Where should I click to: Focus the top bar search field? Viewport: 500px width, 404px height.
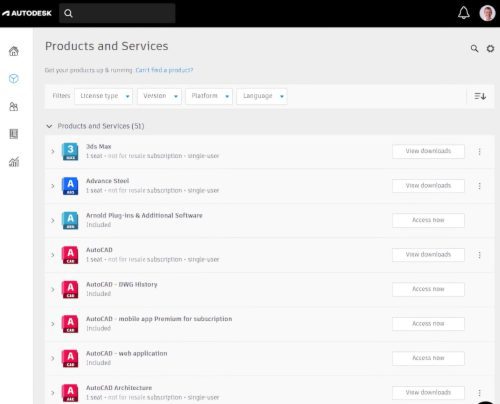click(x=117, y=13)
